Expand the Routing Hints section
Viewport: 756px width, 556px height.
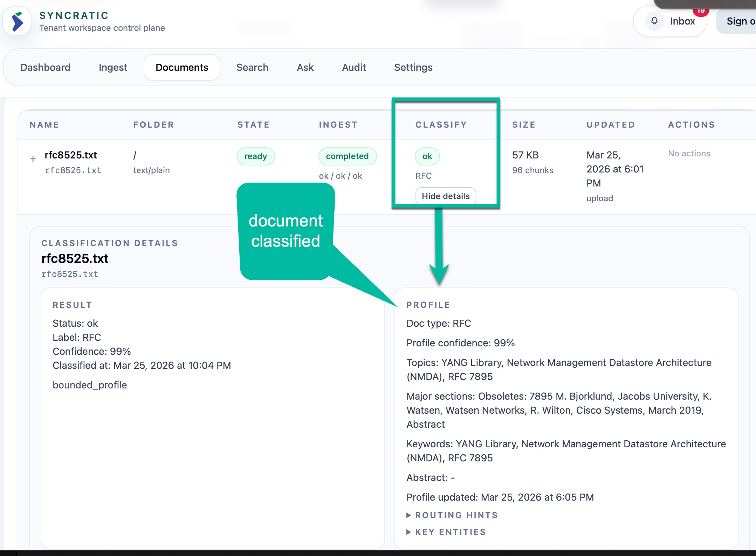(452, 515)
